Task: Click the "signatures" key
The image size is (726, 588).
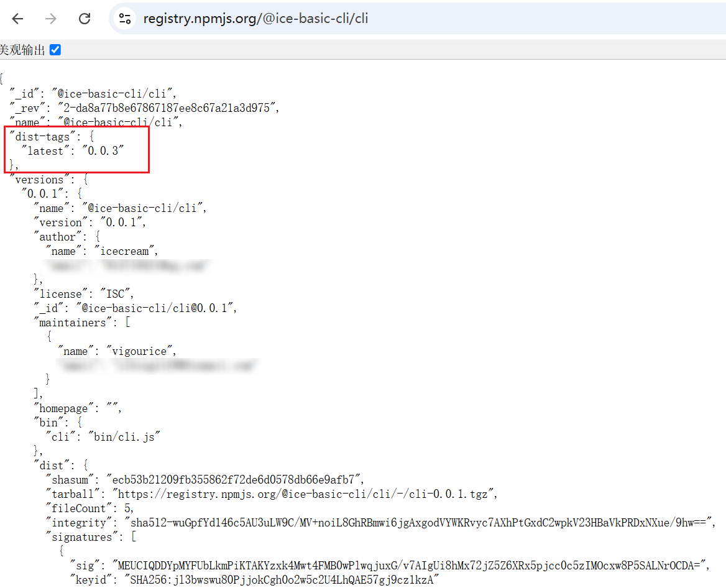Action: pyautogui.click(x=82, y=538)
